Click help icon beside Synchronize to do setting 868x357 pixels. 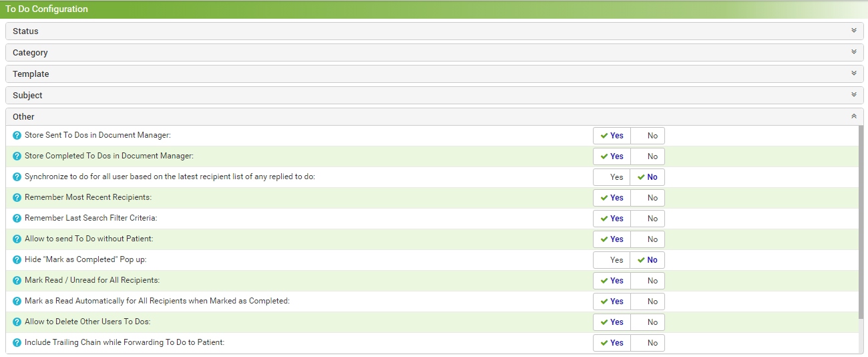(17, 177)
